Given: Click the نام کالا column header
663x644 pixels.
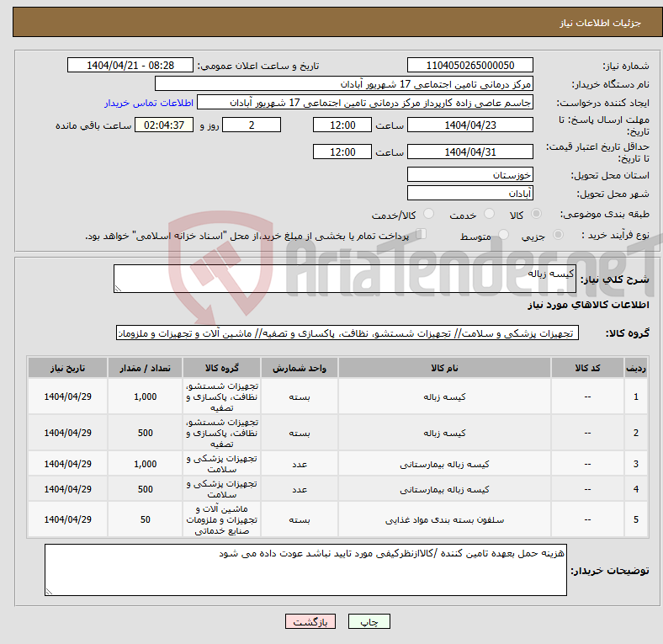Looking at the screenshot, I should (444, 368).
